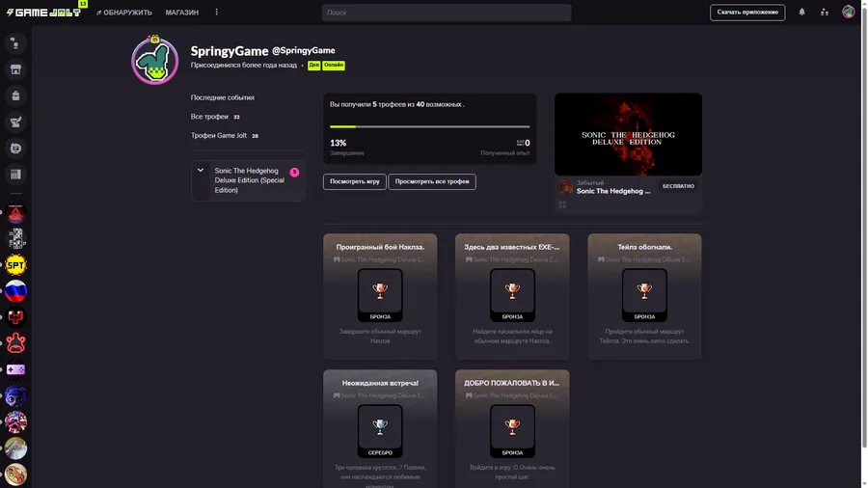Open the quests icon in left sidebar
The height and width of the screenshot is (488, 868).
pyautogui.click(x=15, y=122)
